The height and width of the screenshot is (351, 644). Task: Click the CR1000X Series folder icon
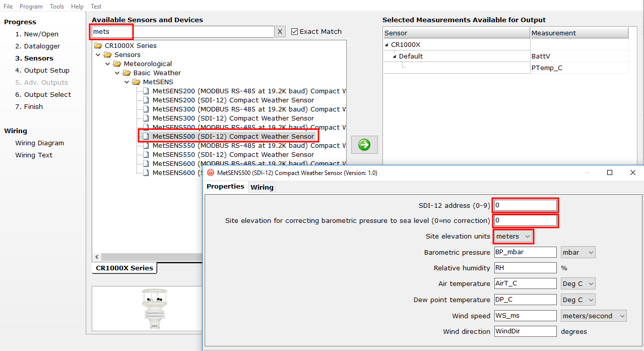point(98,46)
